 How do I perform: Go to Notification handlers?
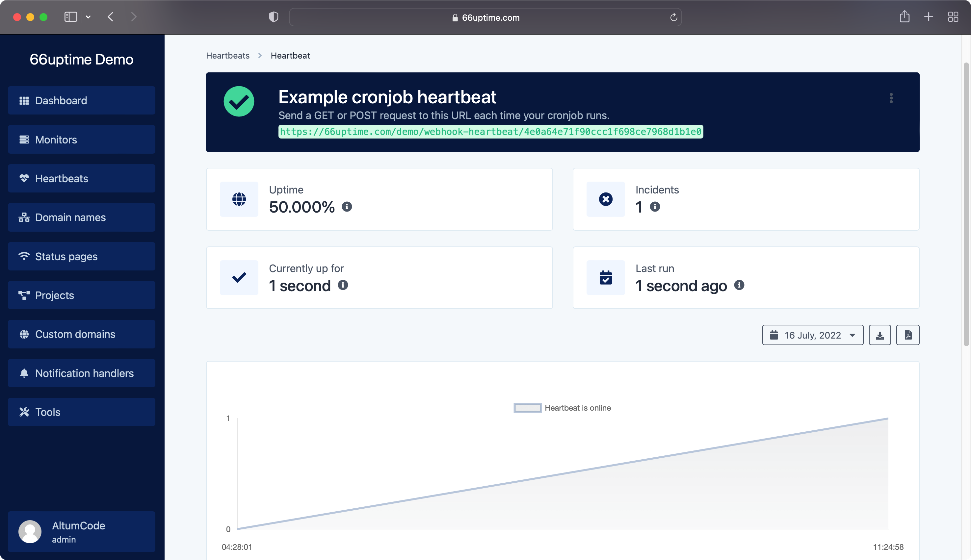tap(82, 373)
